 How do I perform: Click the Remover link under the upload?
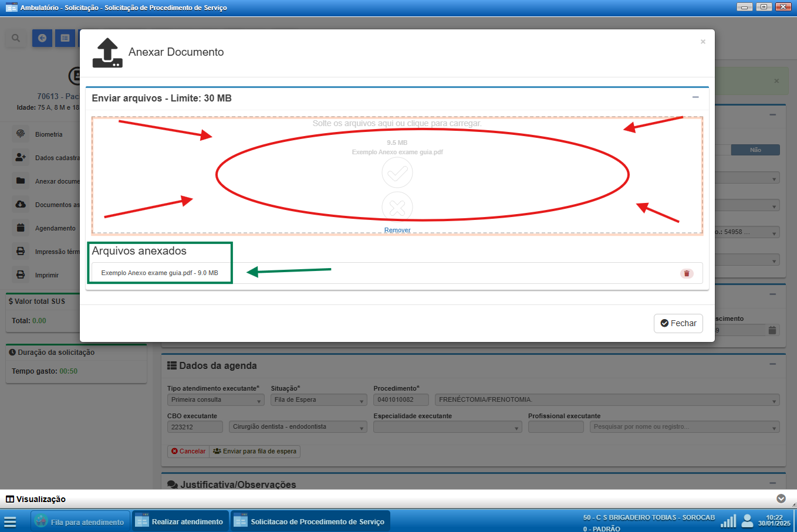(x=397, y=230)
